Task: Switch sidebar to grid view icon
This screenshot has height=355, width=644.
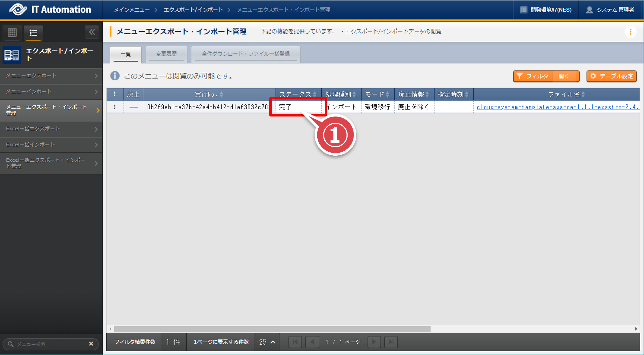Action: [12, 33]
